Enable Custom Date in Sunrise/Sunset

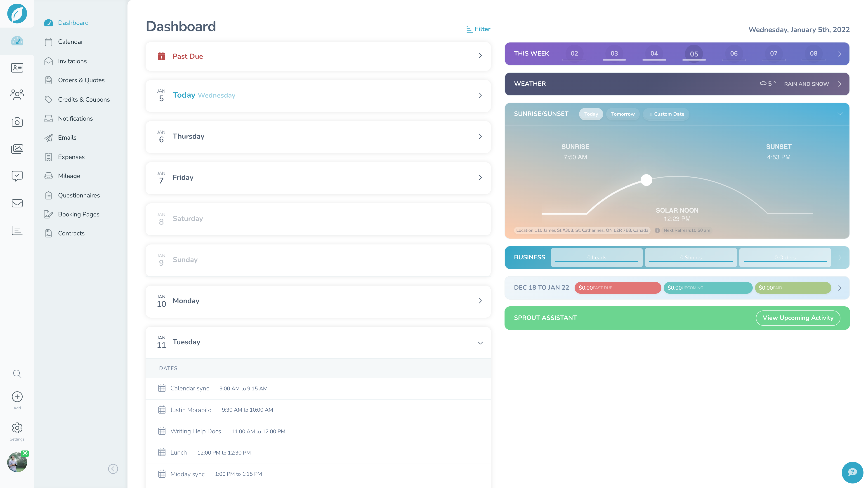[x=666, y=114]
